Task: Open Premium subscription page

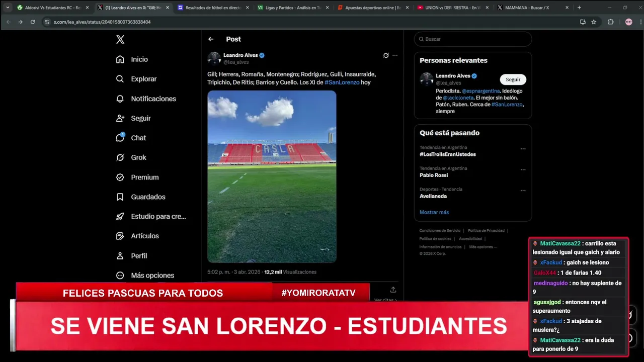Action: 137,177
